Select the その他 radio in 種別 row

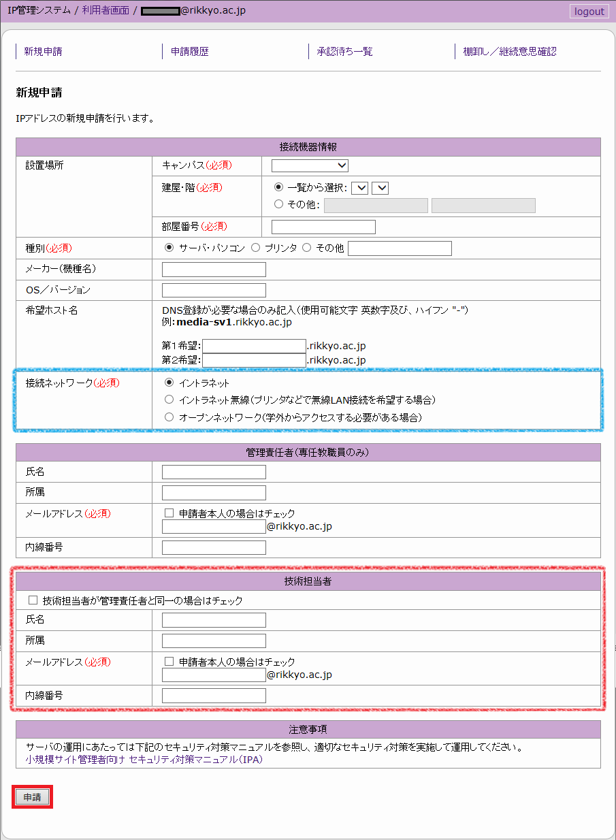307,248
